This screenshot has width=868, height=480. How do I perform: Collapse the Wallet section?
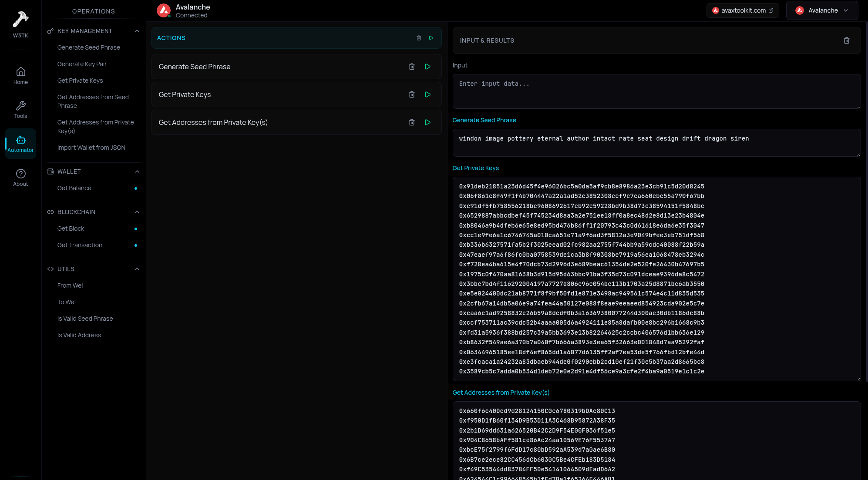pyautogui.click(x=137, y=171)
